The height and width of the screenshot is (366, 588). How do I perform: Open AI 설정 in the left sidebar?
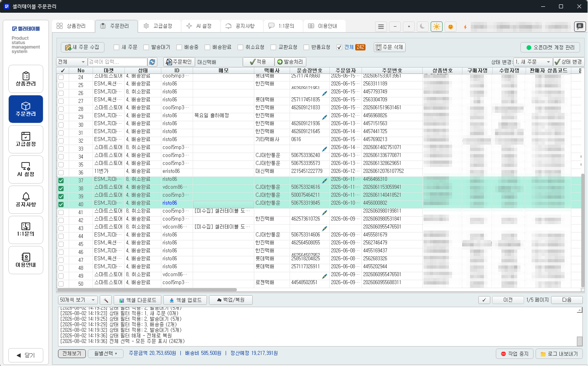pyautogui.click(x=26, y=170)
